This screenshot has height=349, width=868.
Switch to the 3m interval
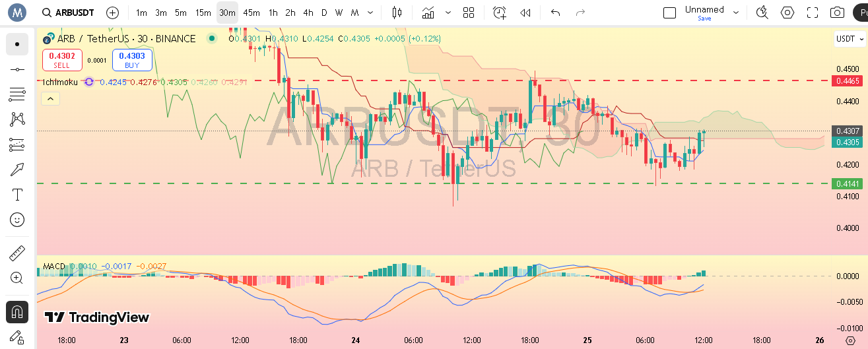[161, 13]
